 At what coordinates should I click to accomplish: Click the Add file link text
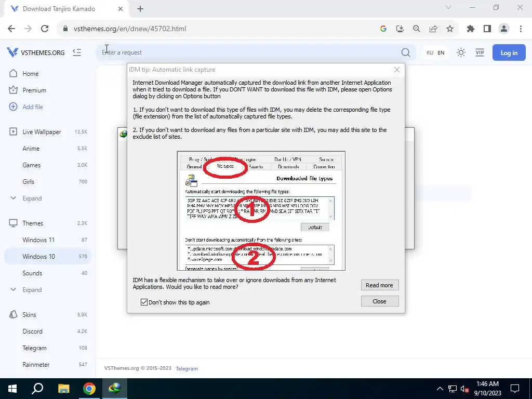[x=33, y=107]
